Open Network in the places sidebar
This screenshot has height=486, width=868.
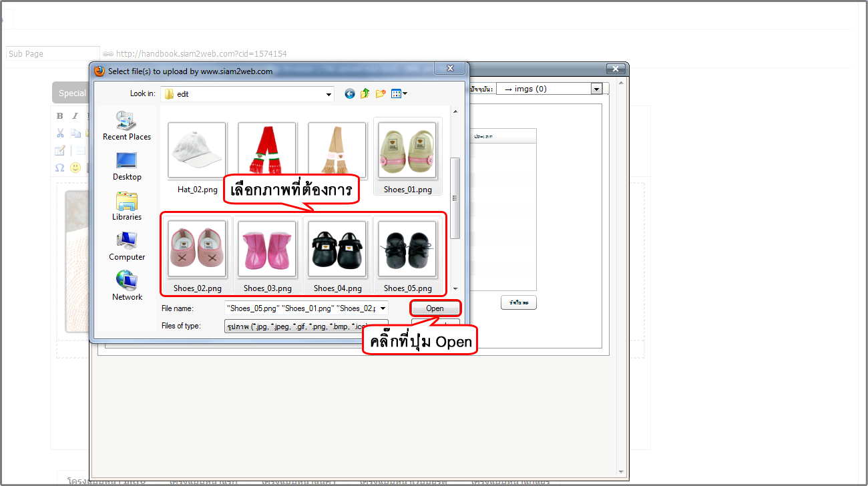click(x=127, y=286)
